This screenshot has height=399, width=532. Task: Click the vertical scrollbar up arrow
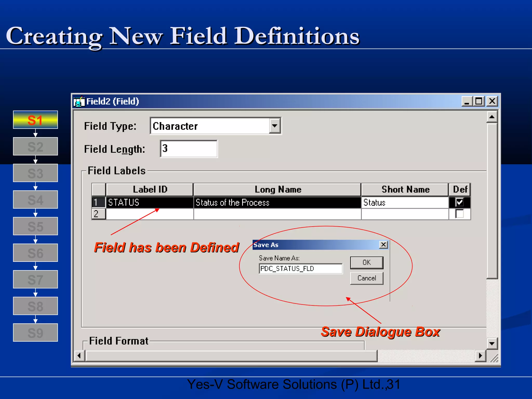pyautogui.click(x=492, y=117)
